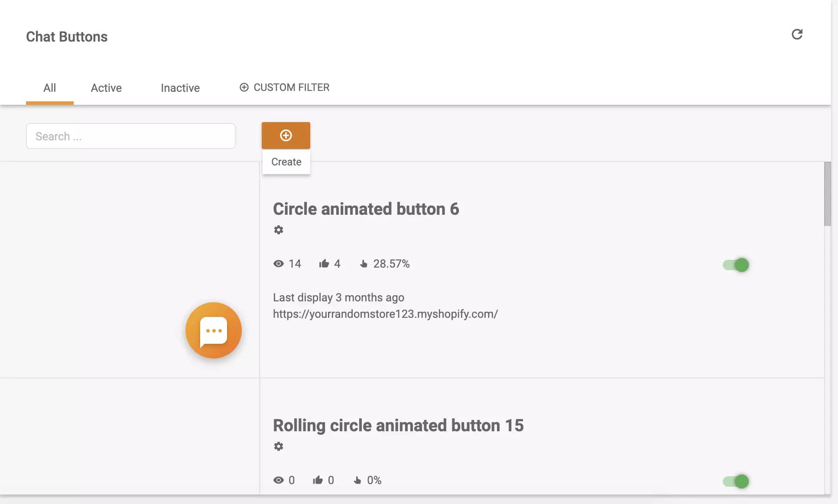Open the Create dropdown tooltip
Screen dimensions: 838x504
(x=286, y=162)
